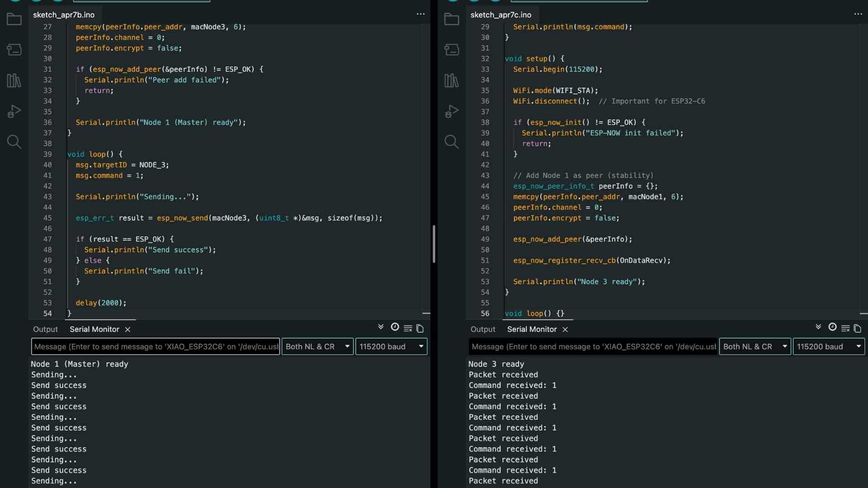Open left window 115200 baud dropdown

(391, 347)
